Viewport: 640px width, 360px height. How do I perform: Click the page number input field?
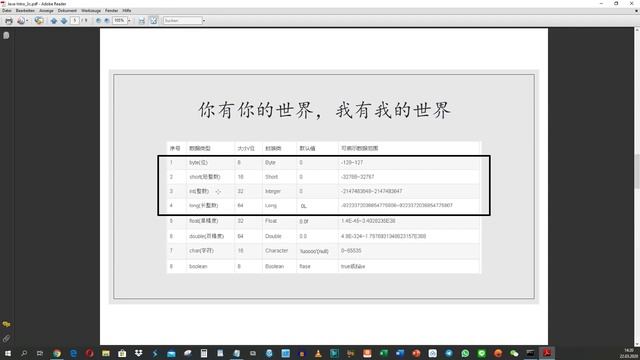(x=75, y=20)
